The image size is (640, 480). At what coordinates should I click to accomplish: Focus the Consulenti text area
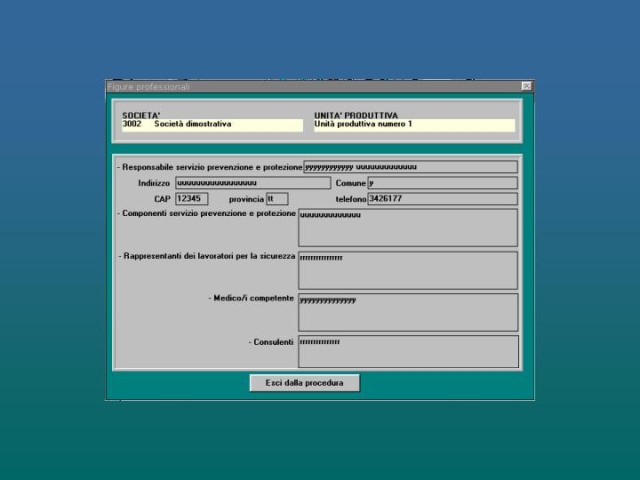(x=408, y=352)
